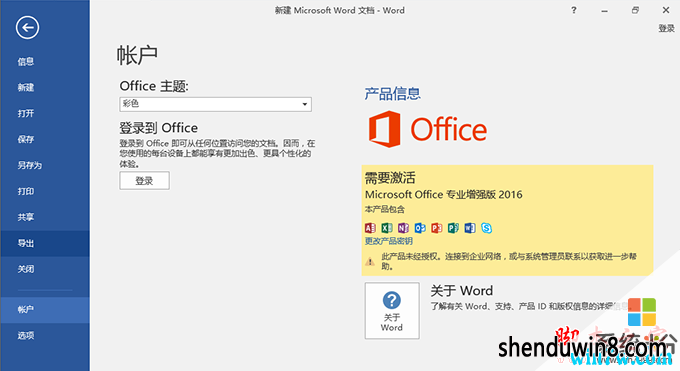Click the 产品信息 heading

(392, 94)
